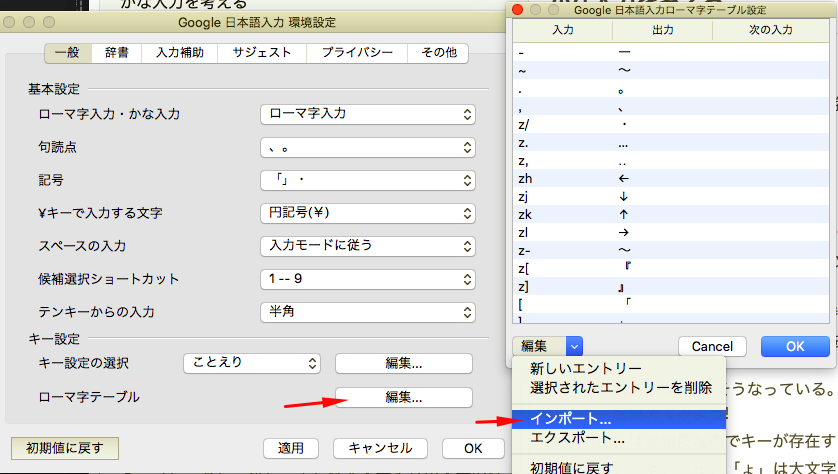Open the 辞書 tab
The image size is (838, 474).
[117, 53]
